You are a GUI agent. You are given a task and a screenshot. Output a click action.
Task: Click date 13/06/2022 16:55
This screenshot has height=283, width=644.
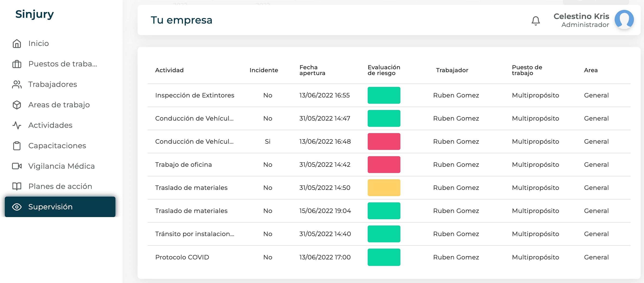click(x=324, y=95)
